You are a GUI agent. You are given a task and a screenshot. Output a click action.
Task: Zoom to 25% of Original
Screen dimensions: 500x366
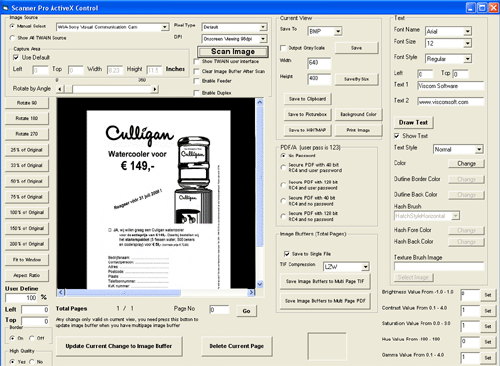coord(27,150)
